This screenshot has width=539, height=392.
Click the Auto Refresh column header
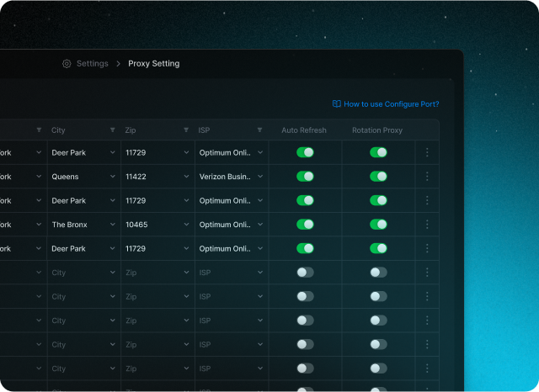coord(304,130)
